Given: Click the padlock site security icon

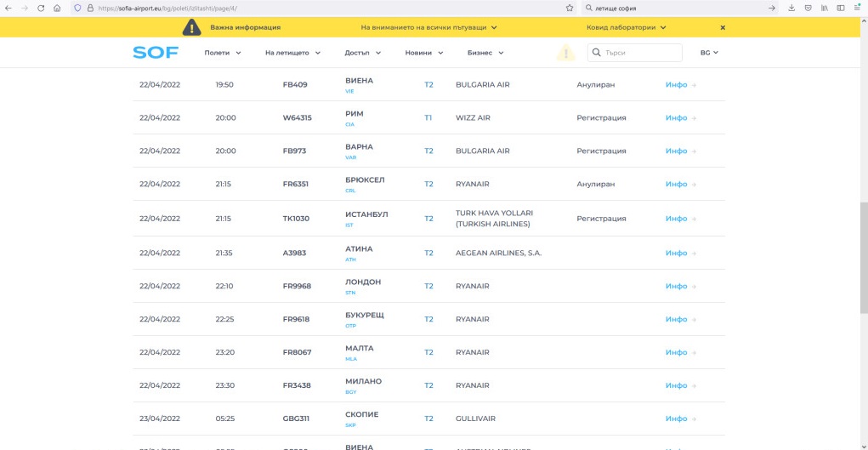Looking at the screenshot, I should click(x=90, y=9).
